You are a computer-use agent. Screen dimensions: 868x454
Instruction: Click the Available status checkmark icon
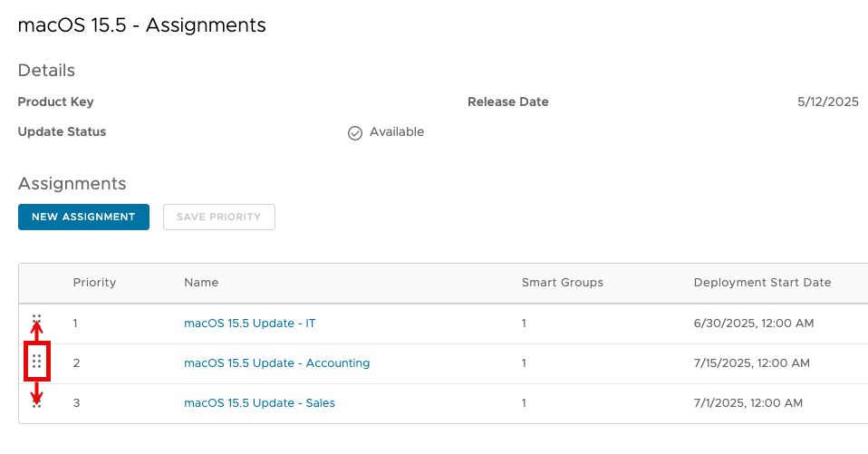point(355,132)
